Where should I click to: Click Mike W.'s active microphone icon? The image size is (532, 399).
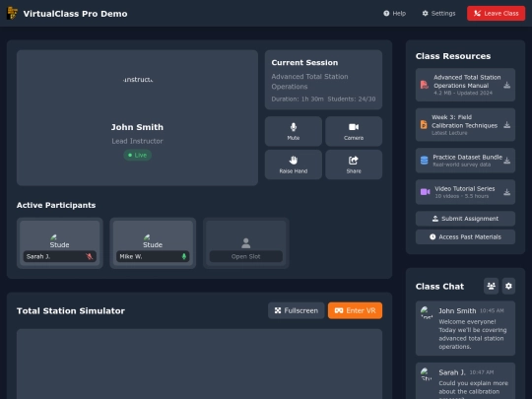(184, 256)
